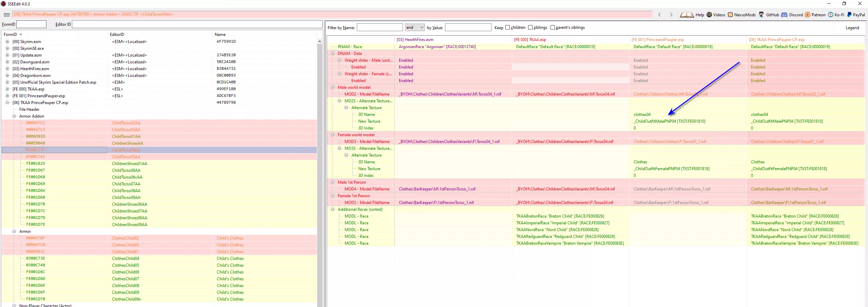Collapse the Female world model section

[x=333, y=135]
